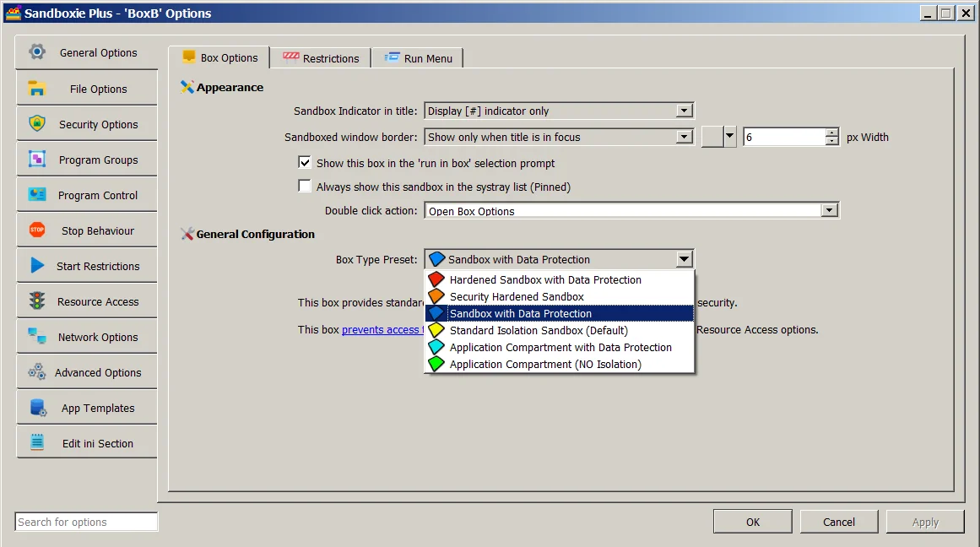This screenshot has height=547, width=980.
Task: Switch to the Run Menu tab
Action: click(418, 57)
